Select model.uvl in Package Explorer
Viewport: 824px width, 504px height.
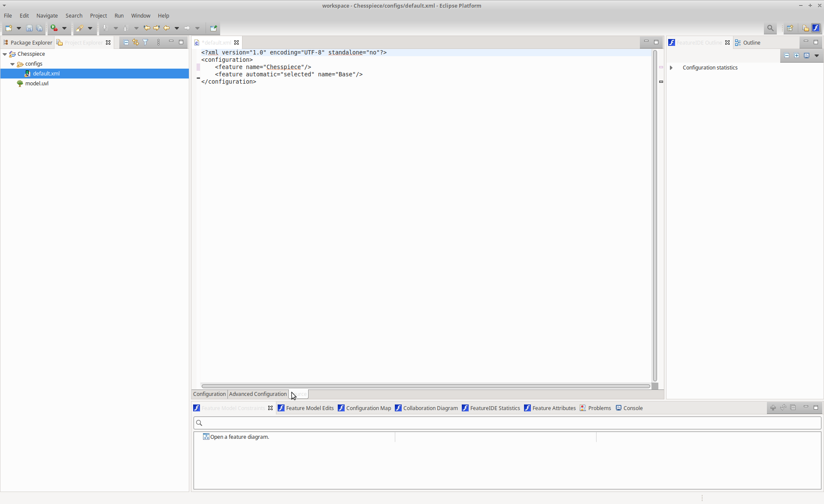[36, 83]
